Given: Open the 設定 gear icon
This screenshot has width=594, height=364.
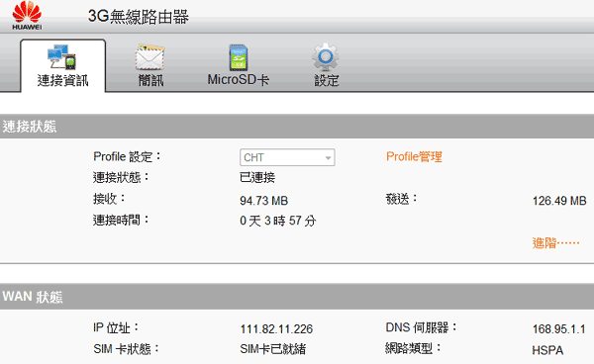Looking at the screenshot, I should tap(326, 57).
